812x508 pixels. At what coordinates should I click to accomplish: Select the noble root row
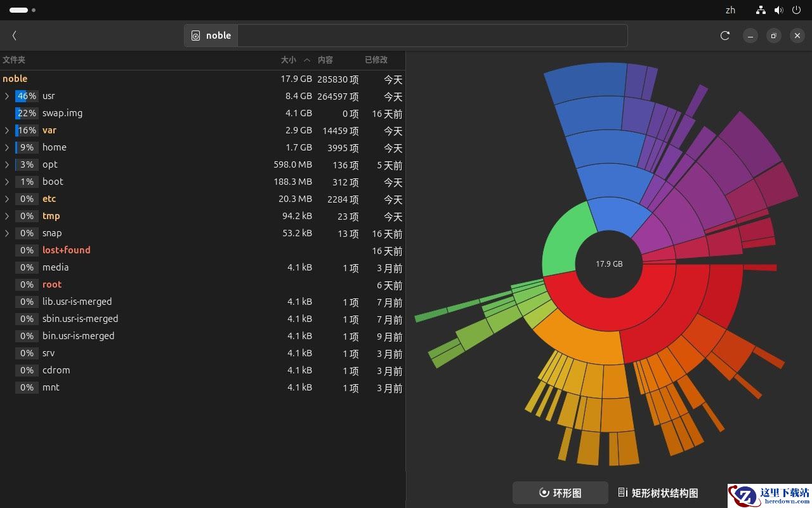202,79
